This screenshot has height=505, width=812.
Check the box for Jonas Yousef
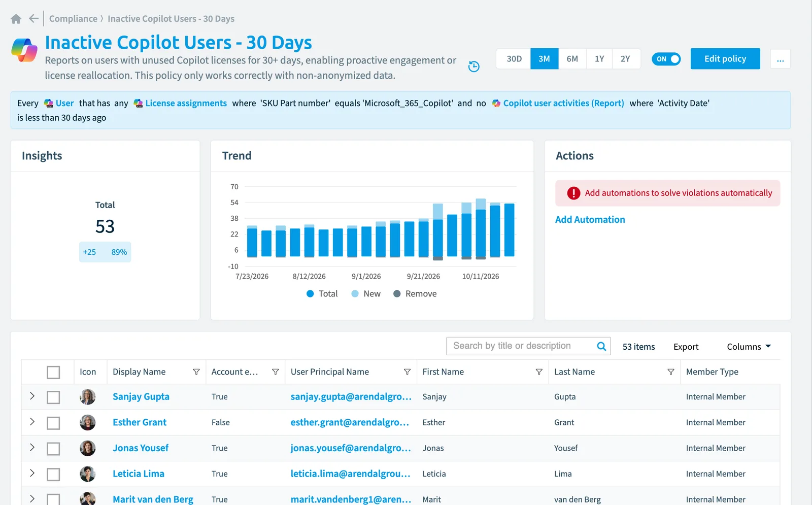pyautogui.click(x=53, y=449)
